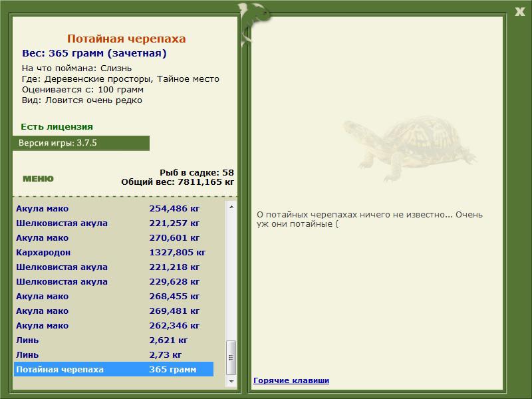The width and height of the screenshot is (532, 399).
Task: Select the Кархародон 1327,805 кг entry
Action: [x=114, y=253]
